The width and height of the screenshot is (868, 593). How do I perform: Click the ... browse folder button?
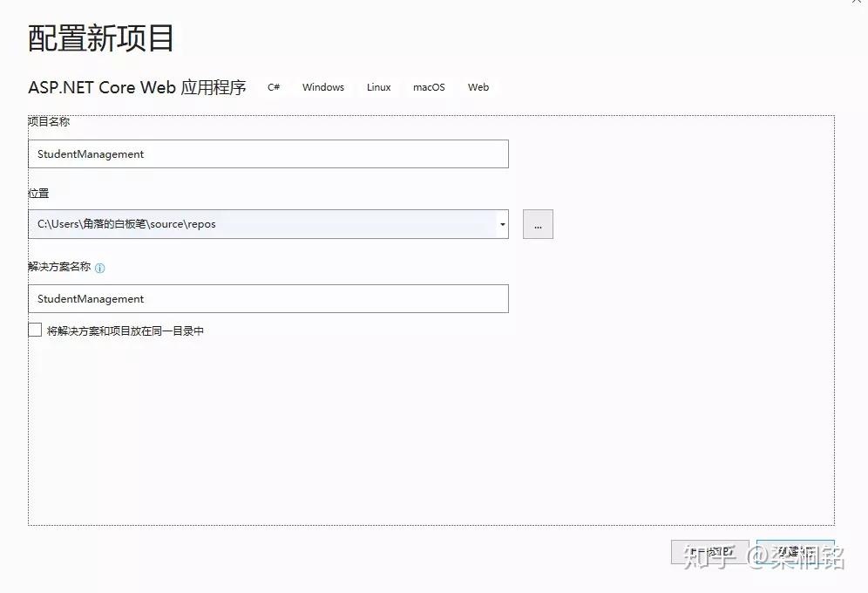[x=538, y=224]
